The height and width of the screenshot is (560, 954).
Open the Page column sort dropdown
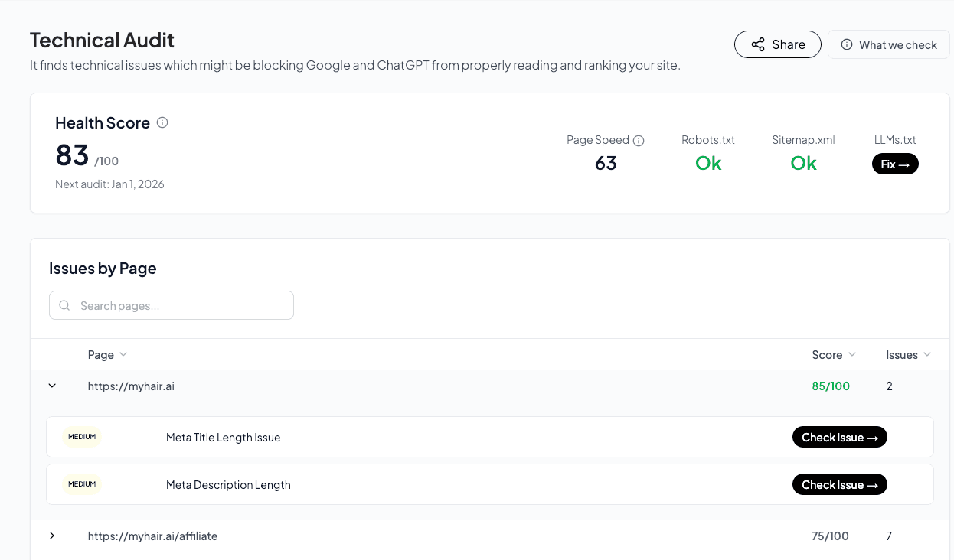(x=124, y=354)
